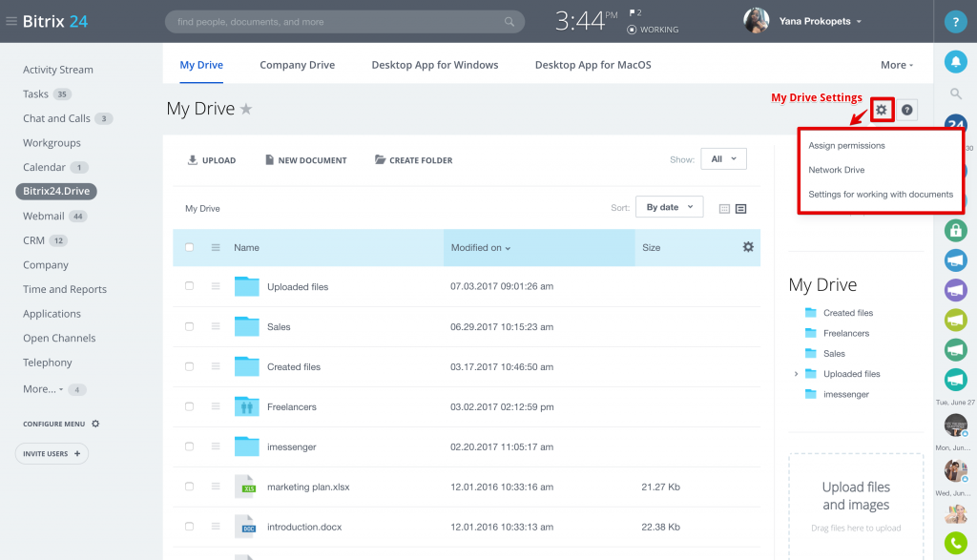The width and height of the screenshot is (977, 560).
Task: Click Yana Prokopets profile avatar
Action: click(756, 21)
